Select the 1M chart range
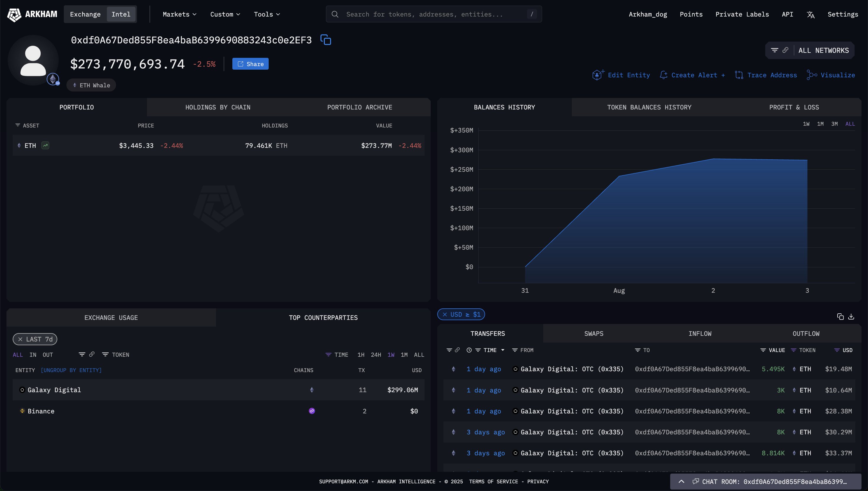The width and height of the screenshot is (868, 491). click(820, 124)
